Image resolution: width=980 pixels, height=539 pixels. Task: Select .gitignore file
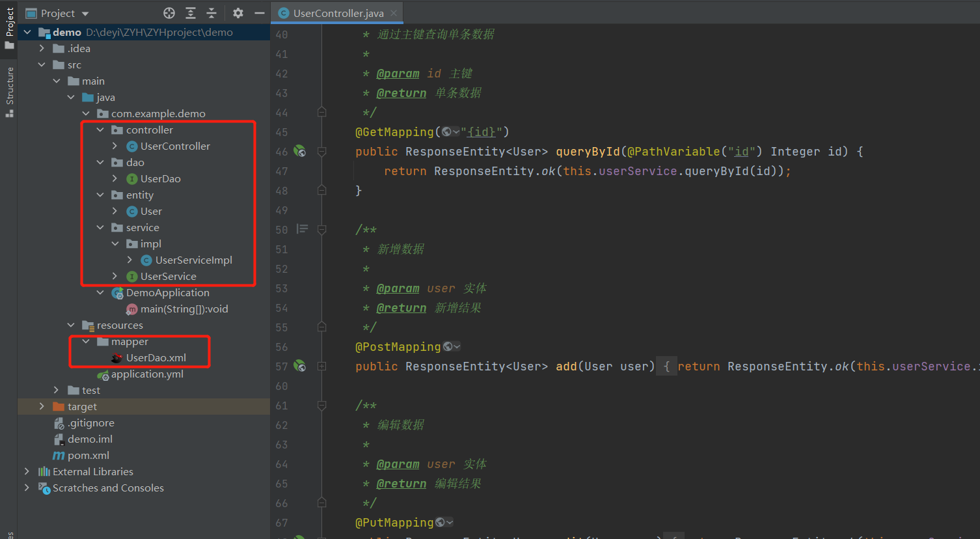click(90, 422)
